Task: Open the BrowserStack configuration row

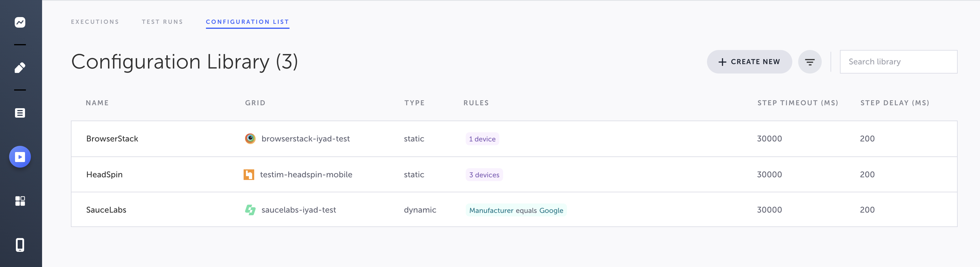Action: point(112,139)
